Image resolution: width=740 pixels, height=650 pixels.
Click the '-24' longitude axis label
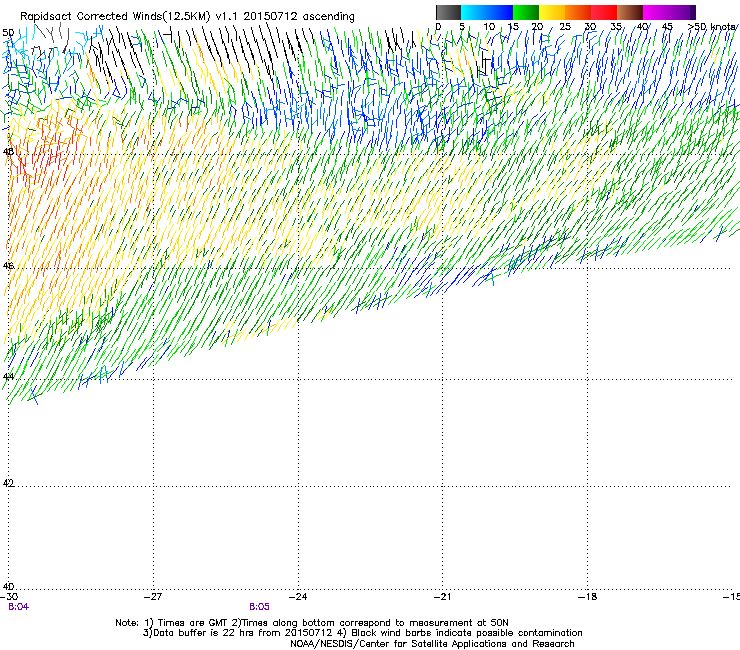coord(298,597)
